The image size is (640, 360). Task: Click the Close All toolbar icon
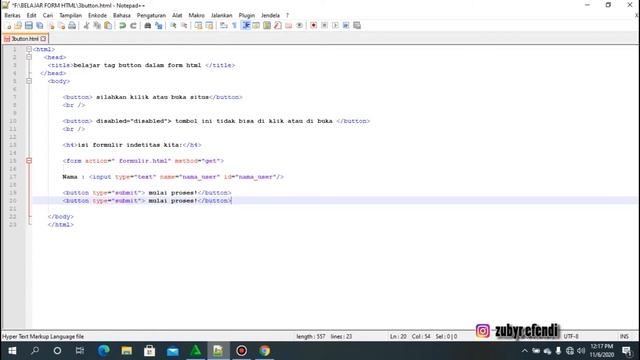click(x=61, y=26)
